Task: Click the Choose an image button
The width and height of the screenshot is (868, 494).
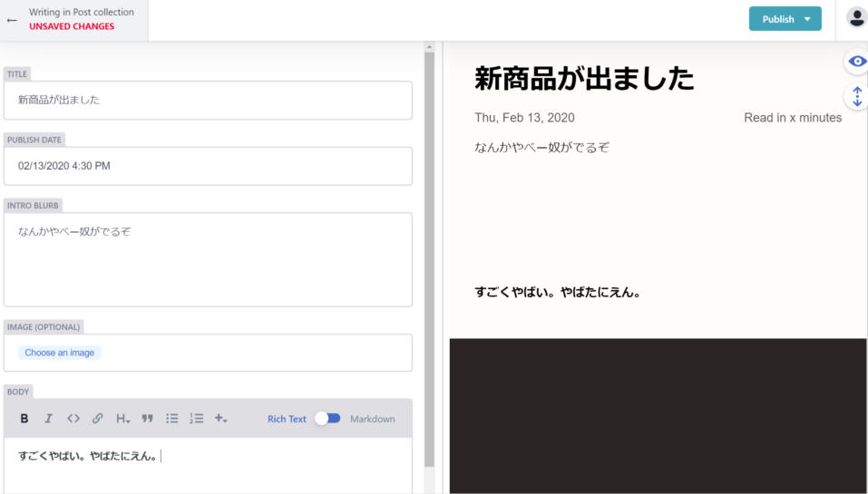Action: click(60, 353)
